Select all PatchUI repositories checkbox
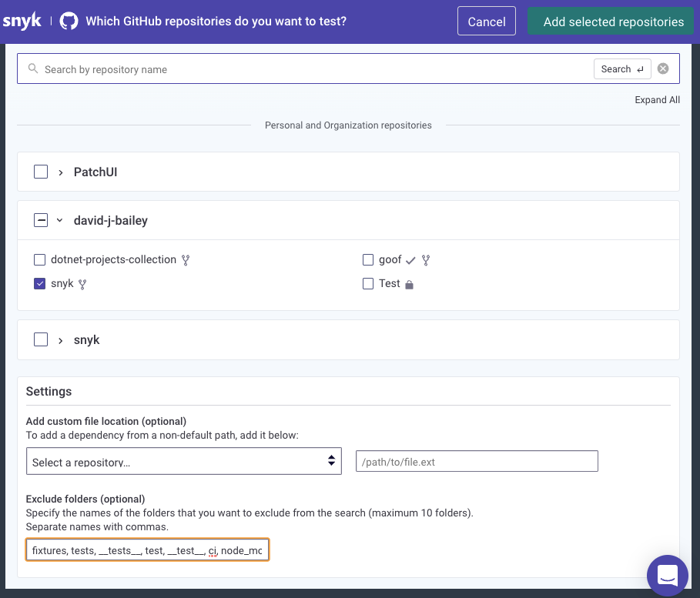Screen dimensions: 700x598 click(41, 172)
